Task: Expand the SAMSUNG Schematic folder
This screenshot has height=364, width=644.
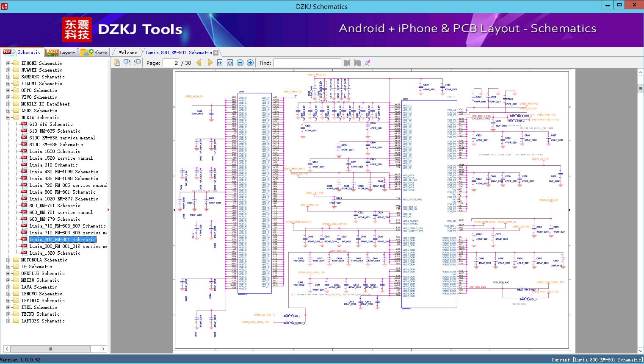Action: click(8, 77)
